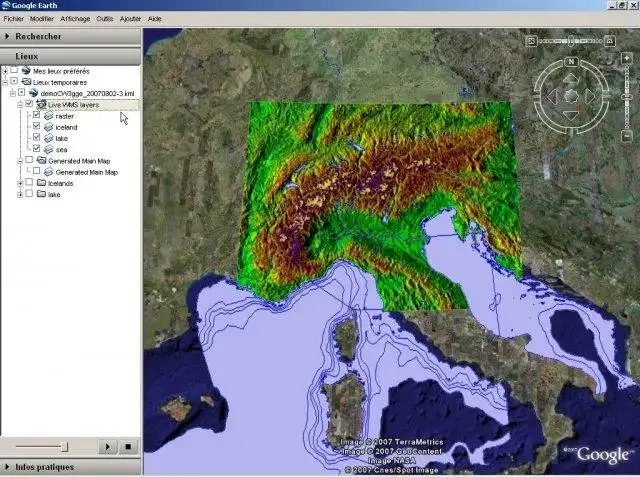
Task: Click the look-right arrow in navigation compass
Action: pyautogui.click(x=590, y=96)
